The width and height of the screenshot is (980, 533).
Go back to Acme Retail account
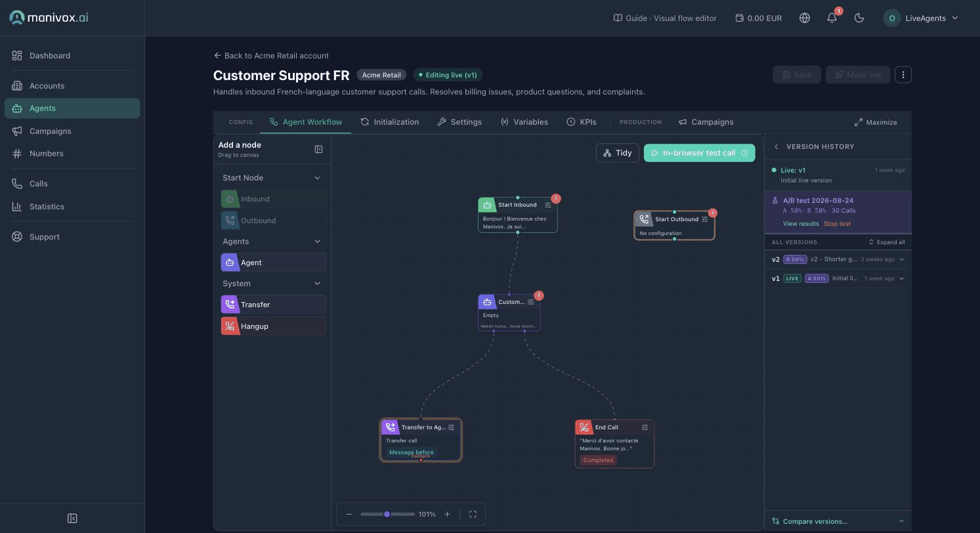271,56
